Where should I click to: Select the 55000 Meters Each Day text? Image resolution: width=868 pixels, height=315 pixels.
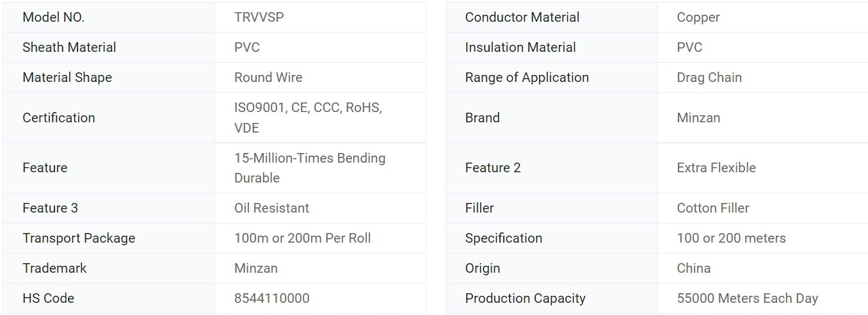[747, 298]
